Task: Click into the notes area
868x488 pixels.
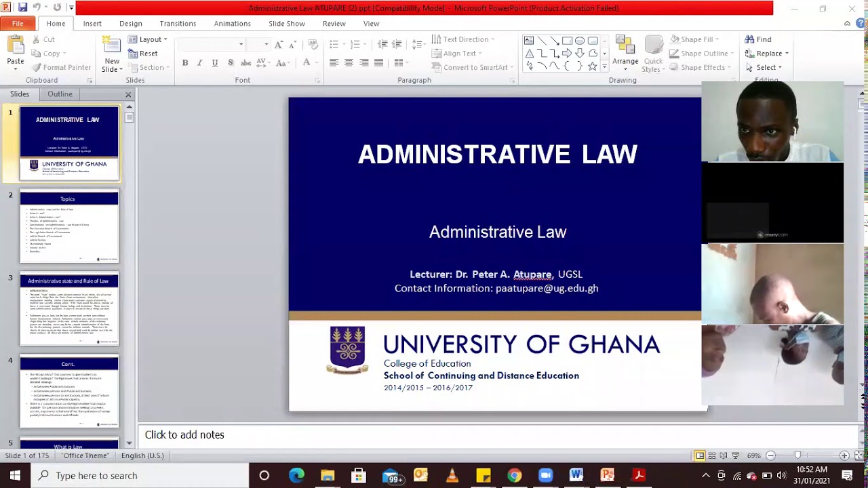Action: (x=498, y=435)
